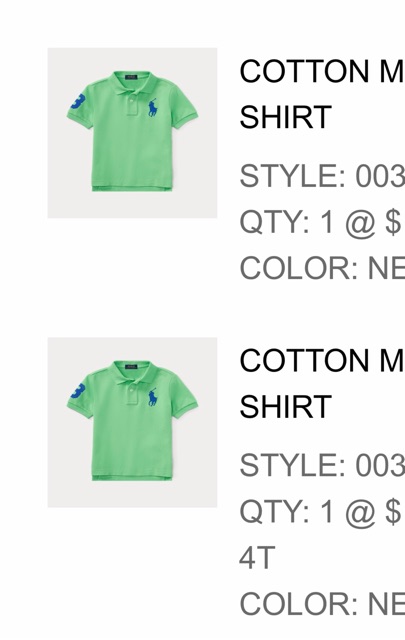The image size is (405, 640).
Task: Click the navy collar label on first shirt
Action: pos(131,76)
